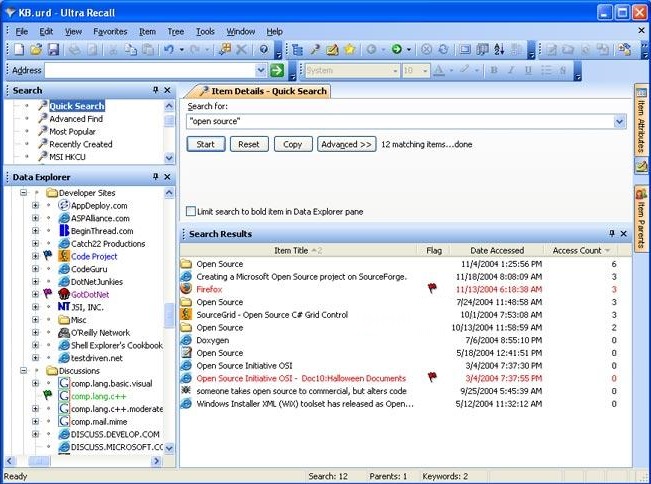Click the Advanced >> button
This screenshot has width=651, height=484.
coord(347,144)
